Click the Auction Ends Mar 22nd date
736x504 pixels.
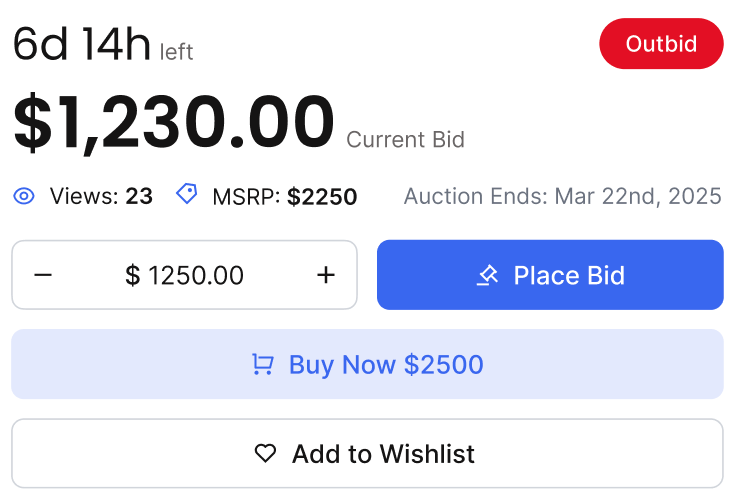coord(562,196)
